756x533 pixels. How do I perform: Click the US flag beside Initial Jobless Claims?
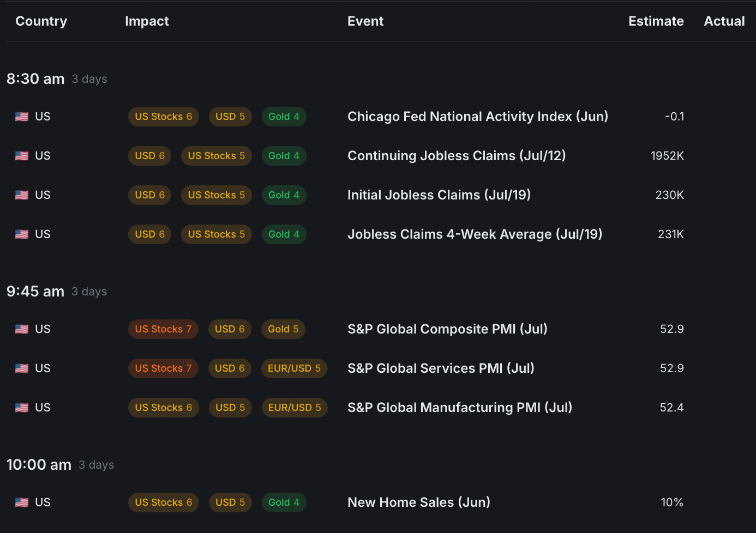22,195
